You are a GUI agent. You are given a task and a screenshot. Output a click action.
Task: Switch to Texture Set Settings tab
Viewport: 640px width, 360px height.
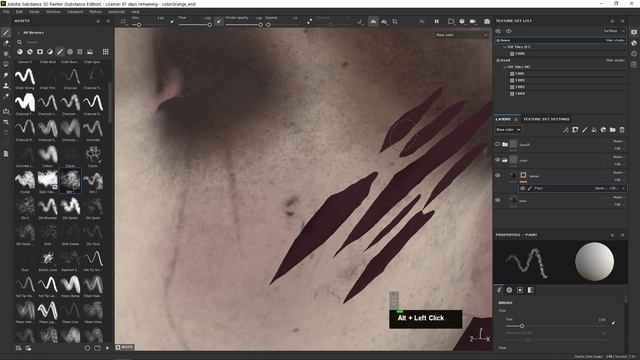click(x=546, y=119)
